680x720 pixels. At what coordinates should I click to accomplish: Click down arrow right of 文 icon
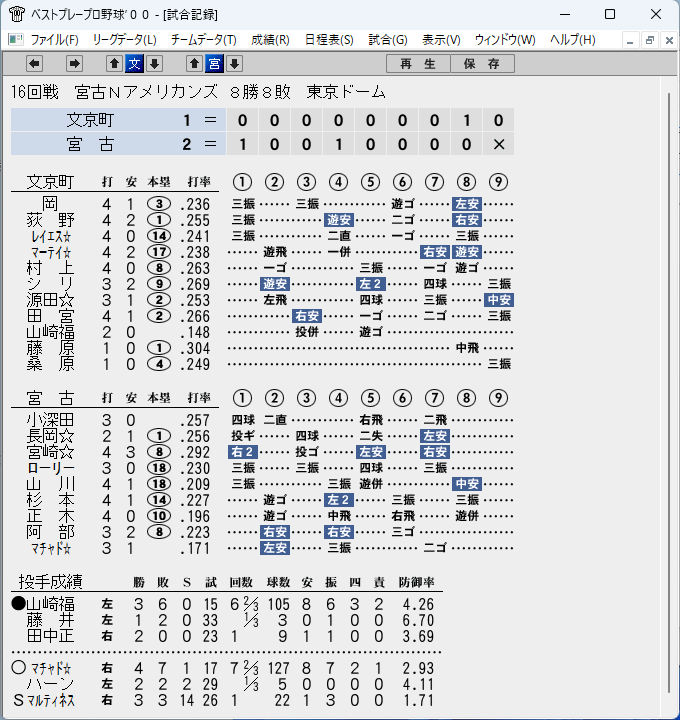[155, 63]
